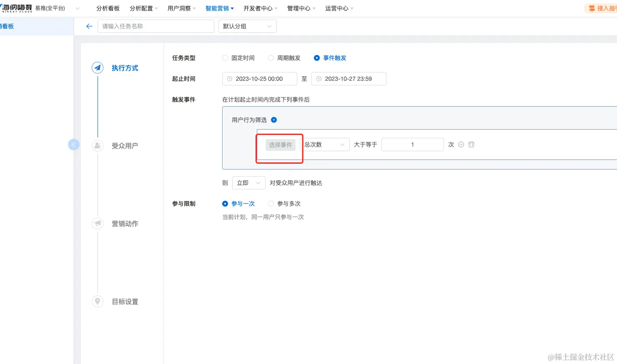Open the 管理中心 menu
This screenshot has width=617, height=364.
pyautogui.click(x=301, y=8)
